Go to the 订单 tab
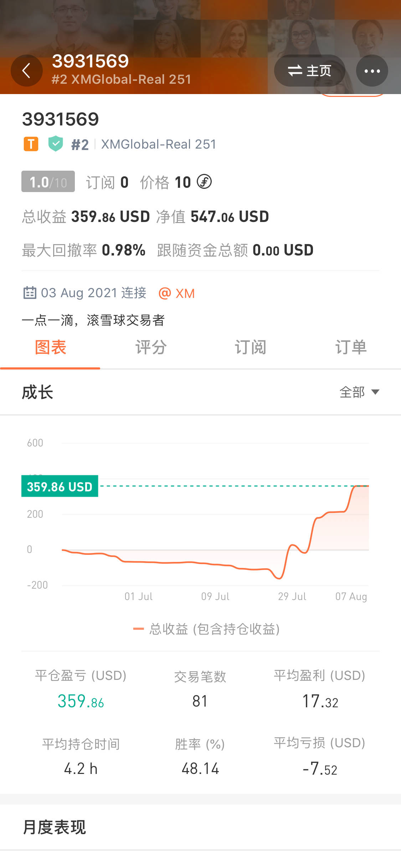The width and height of the screenshot is (401, 868). click(351, 347)
